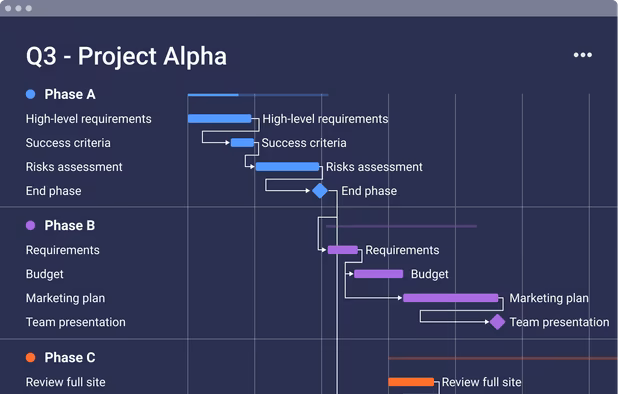Click the Team presentation label beside the milestone

click(559, 322)
